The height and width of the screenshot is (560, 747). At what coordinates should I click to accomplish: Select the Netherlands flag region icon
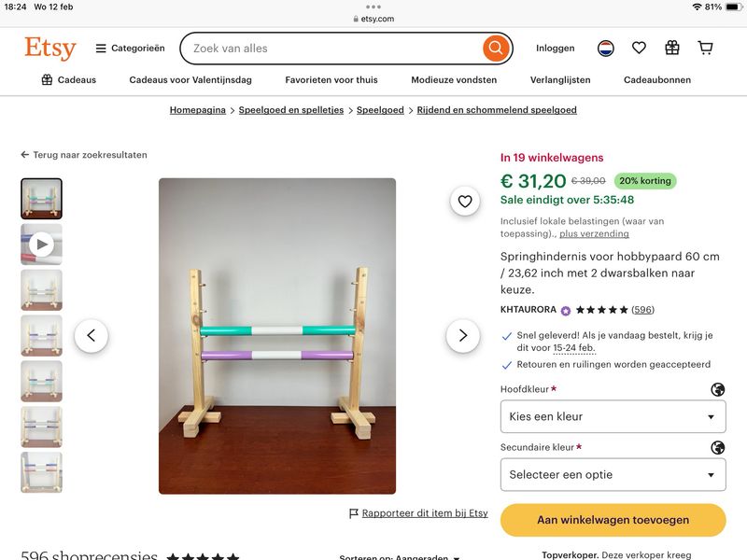[605, 49]
